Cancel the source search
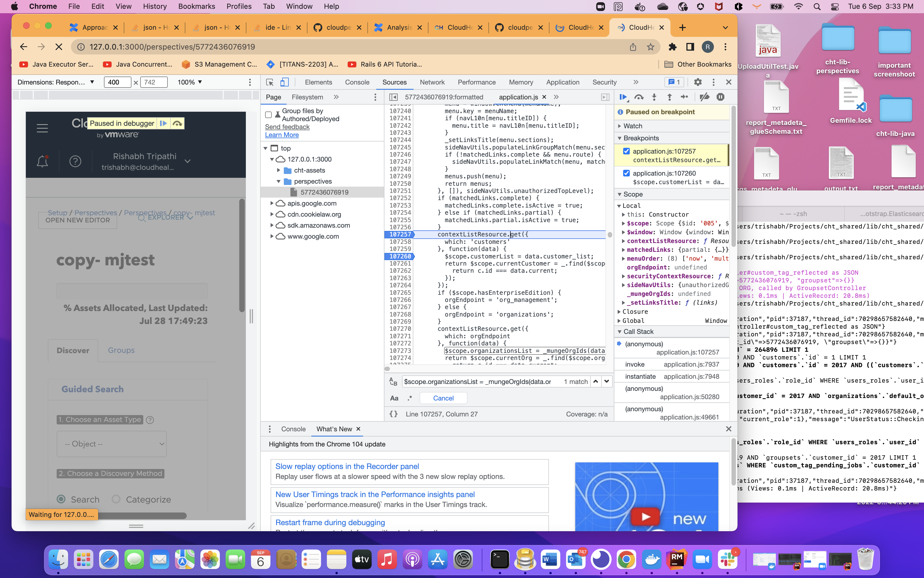The width and height of the screenshot is (924, 578). [443, 398]
